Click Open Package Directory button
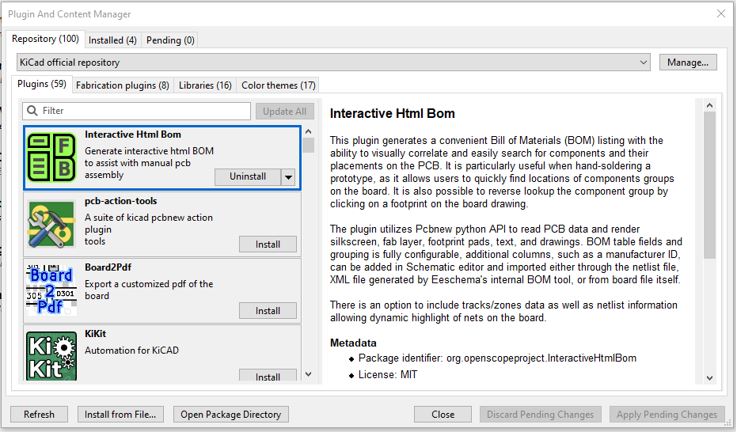Screen dimensions: 736x432 [232, 414]
